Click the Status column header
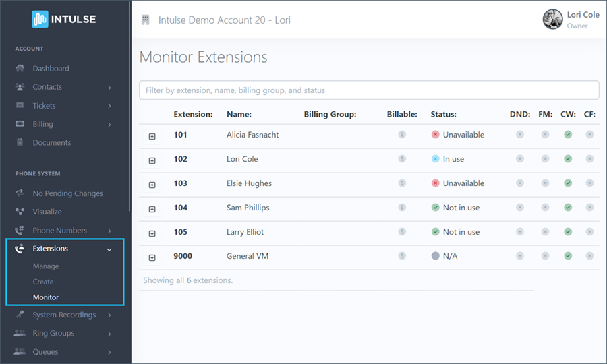The image size is (607, 364). 443,114
